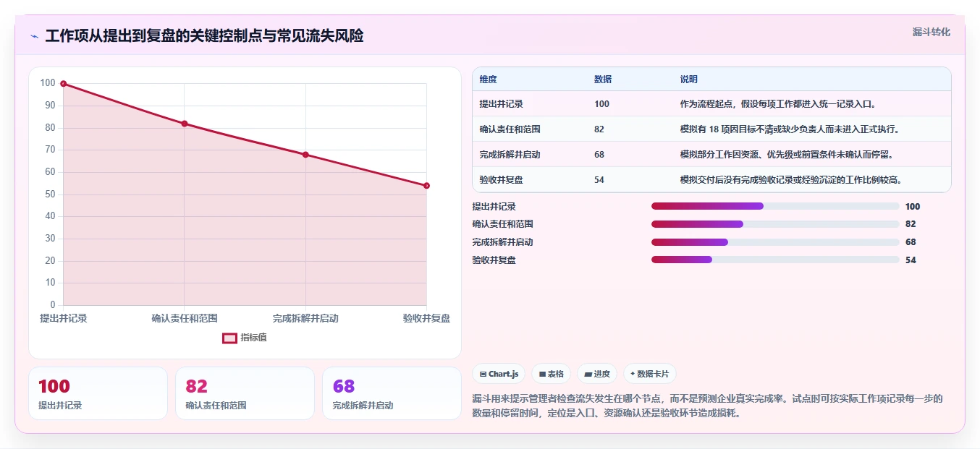Select the 进度 chip
This screenshot has width=980, height=449.
tap(596, 374)
